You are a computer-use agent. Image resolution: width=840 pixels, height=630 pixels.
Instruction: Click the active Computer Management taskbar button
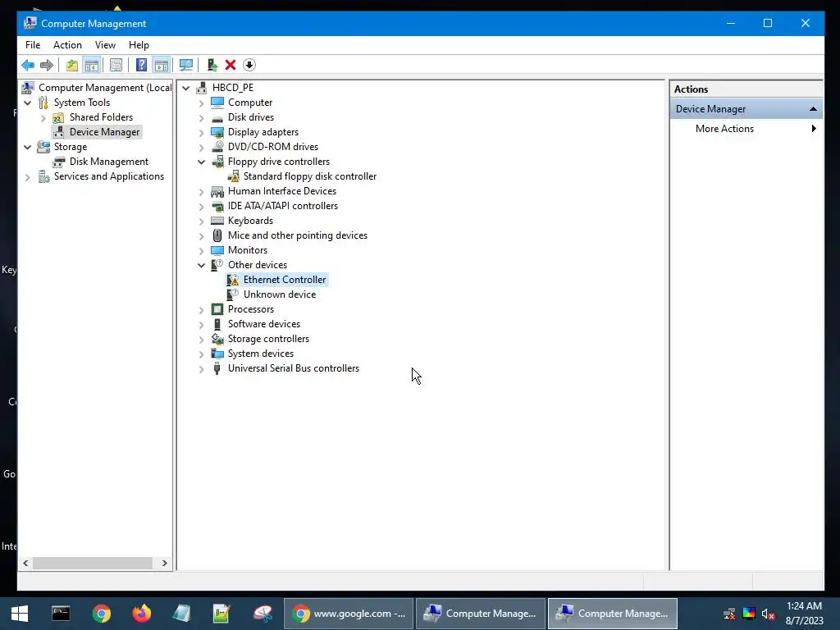612,614
